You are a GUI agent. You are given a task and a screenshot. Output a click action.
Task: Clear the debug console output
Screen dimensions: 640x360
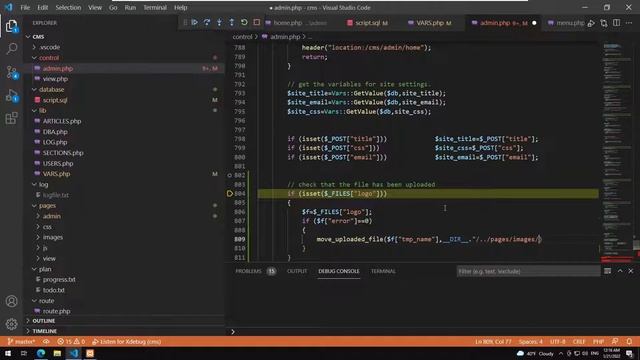tap(607, 271)
